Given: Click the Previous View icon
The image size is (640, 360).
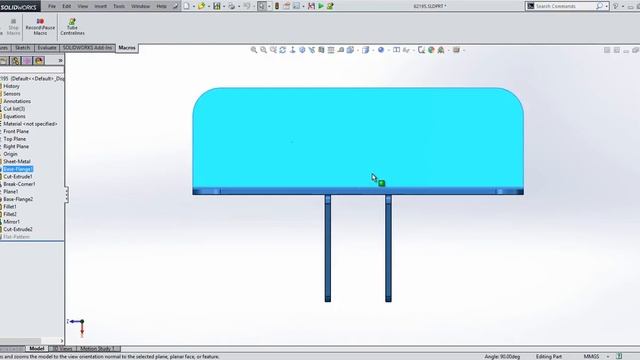Looking at the screenshot, I should coord(273,50).
